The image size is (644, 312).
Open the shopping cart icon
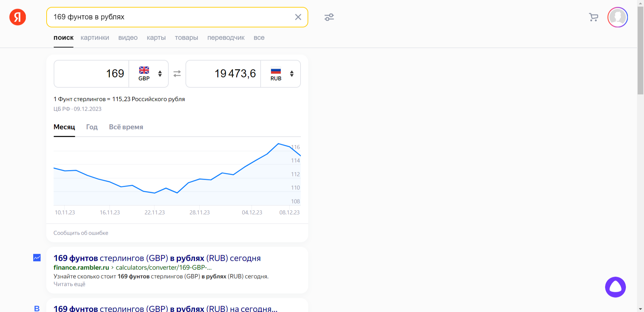[593, 17]
